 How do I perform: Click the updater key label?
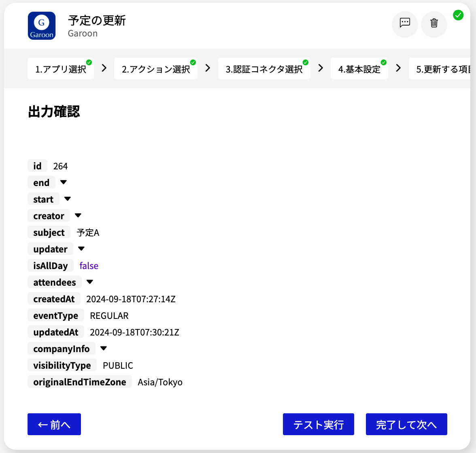(x=50, y=249)
